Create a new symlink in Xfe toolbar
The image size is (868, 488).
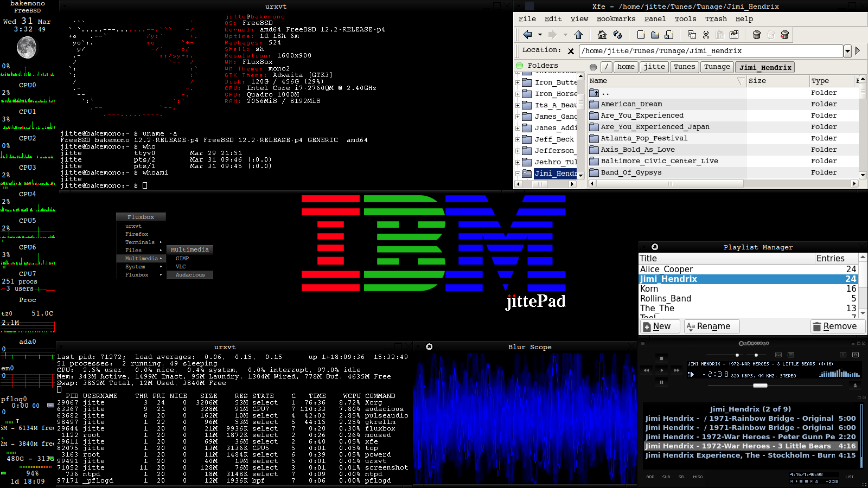(x=669, y=35)
